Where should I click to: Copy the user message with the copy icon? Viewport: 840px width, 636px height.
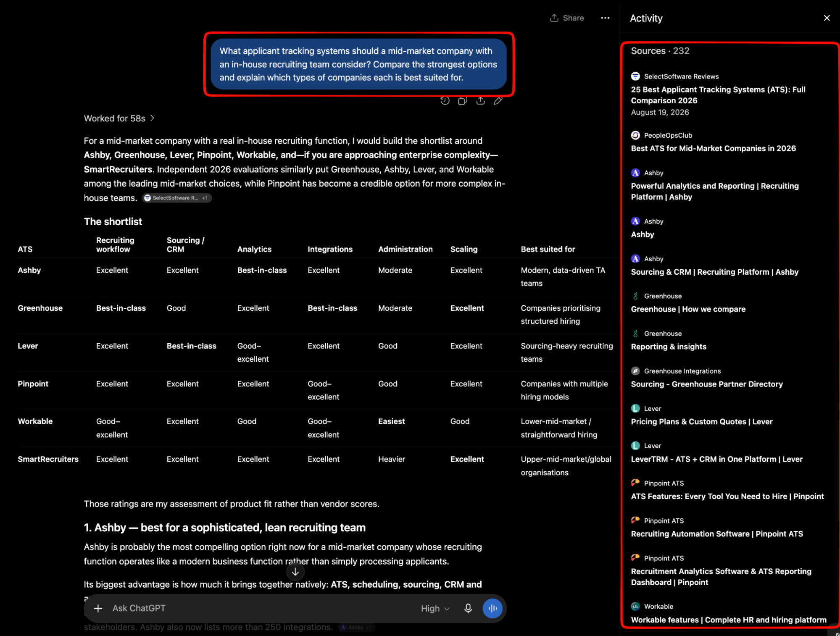(462, 100)
